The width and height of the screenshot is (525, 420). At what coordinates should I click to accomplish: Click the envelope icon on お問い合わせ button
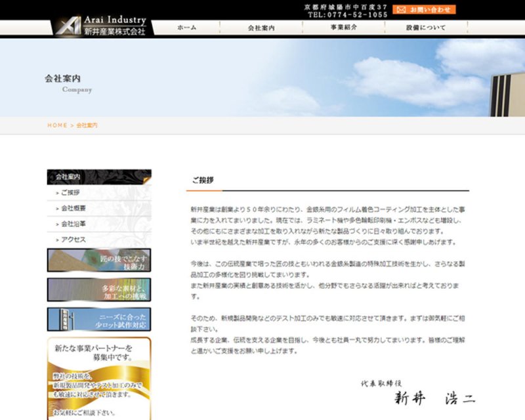401,10
